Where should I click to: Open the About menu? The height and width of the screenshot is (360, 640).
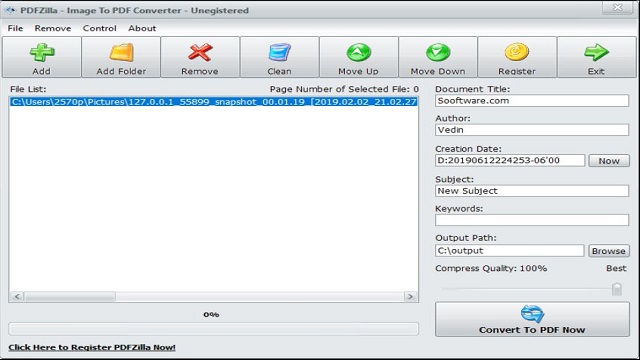pyautogui.click(x=142, y=28)
